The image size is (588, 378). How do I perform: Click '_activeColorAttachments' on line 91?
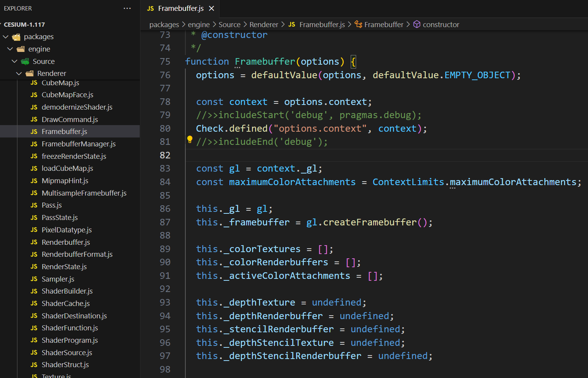pos(287,276)
